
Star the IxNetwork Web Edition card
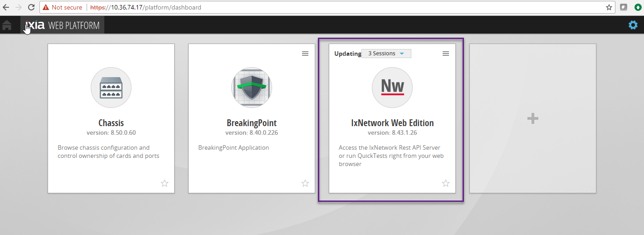point(446,183)
